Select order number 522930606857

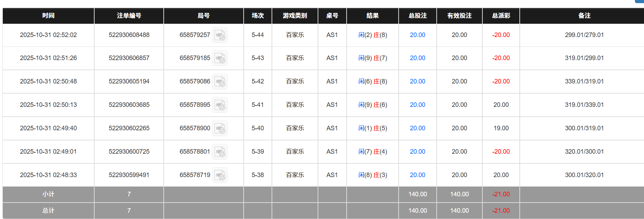(x=129, y=58)
